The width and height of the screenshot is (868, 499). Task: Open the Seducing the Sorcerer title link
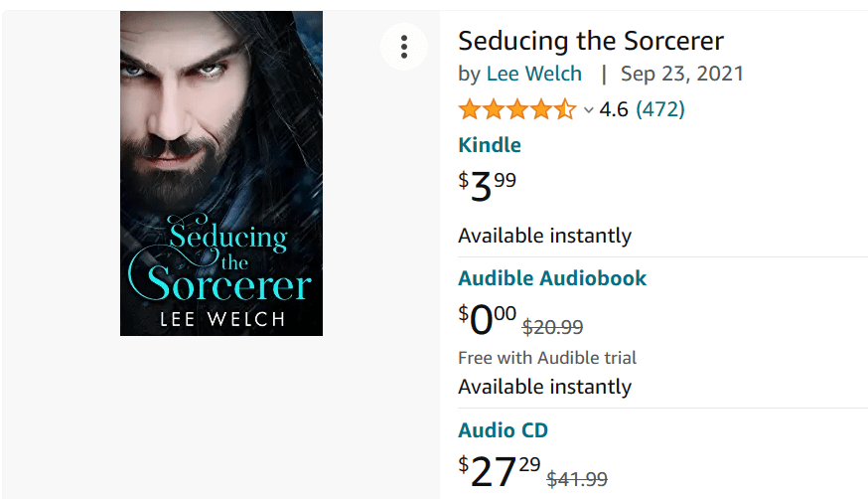tap(590, 41)
